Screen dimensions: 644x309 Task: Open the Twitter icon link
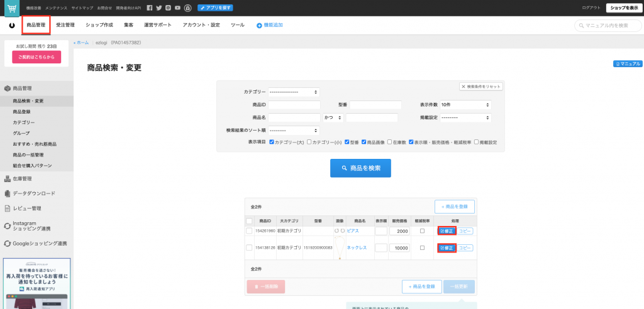pyautogui.click(x=158, y=8)
